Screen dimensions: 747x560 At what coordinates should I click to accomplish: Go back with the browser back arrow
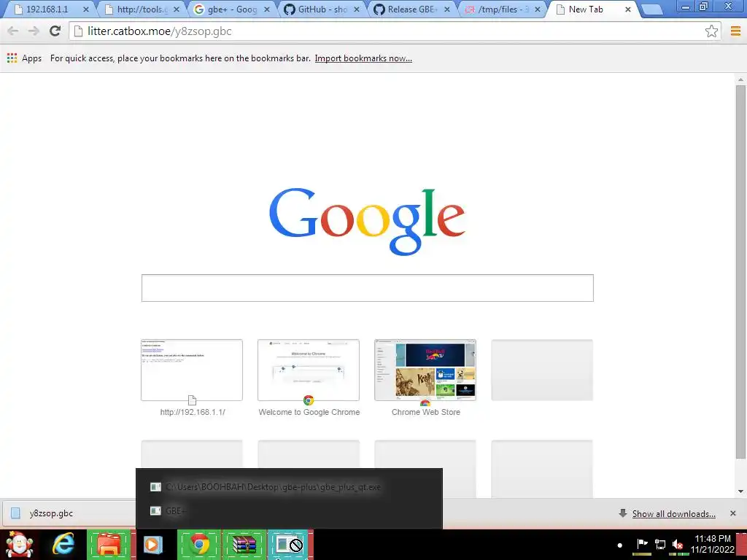tap(13, 31)
